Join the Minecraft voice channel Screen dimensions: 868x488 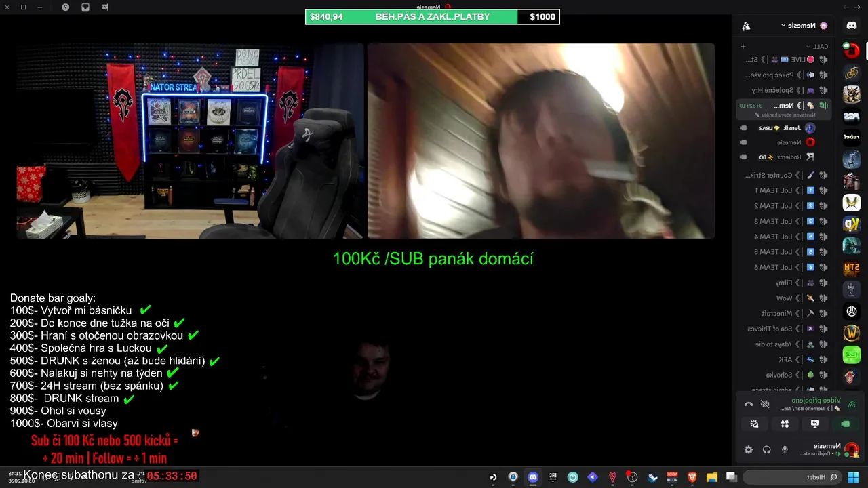coord(785,313)
